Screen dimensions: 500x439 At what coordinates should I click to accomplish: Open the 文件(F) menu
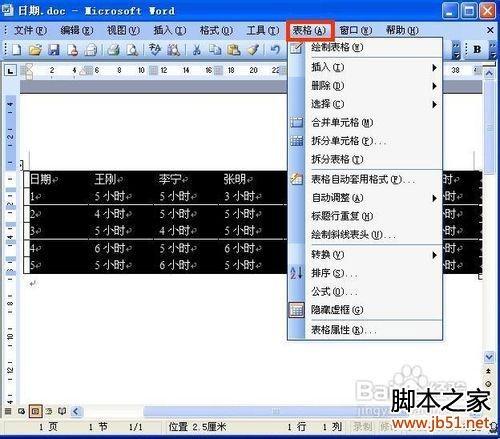(x=30, y=31)
